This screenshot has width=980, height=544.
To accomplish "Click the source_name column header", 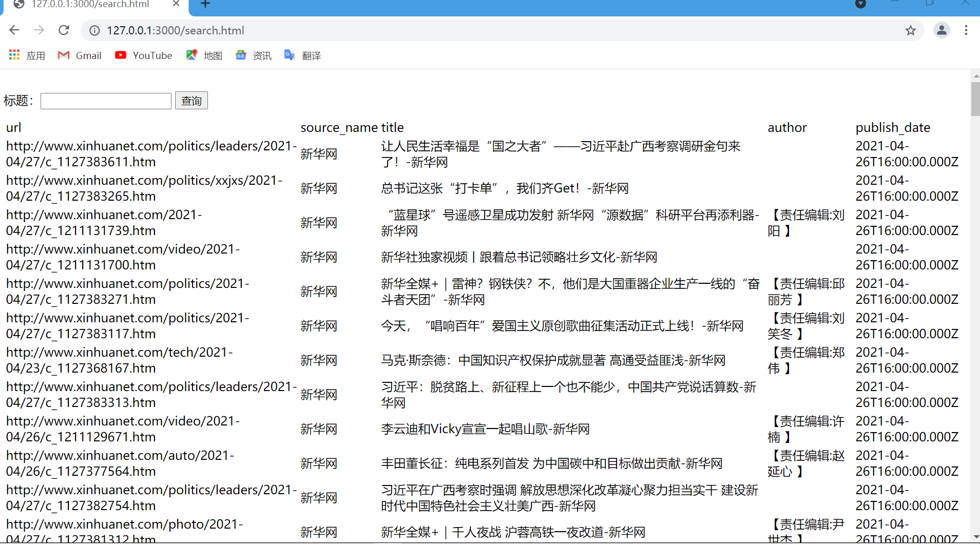I will point(339,128).
